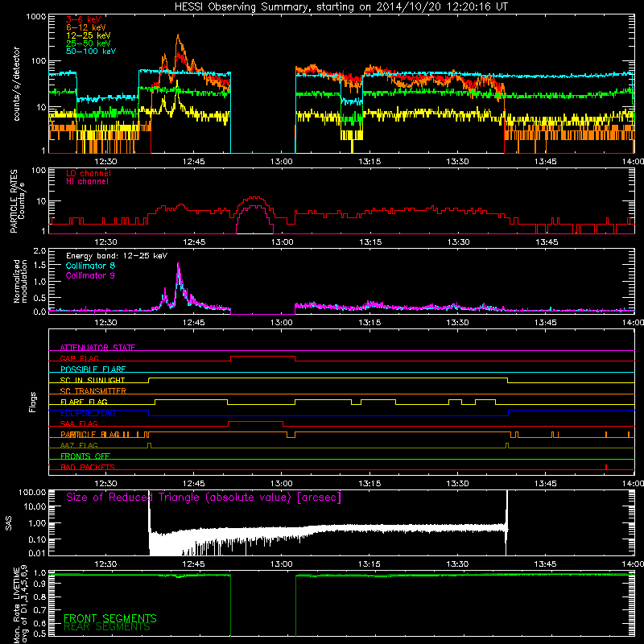This screenshot has height=644, width=644.
Task: Click the SC_IN_SUNLIGHT flag label
Action: (93, 380)
